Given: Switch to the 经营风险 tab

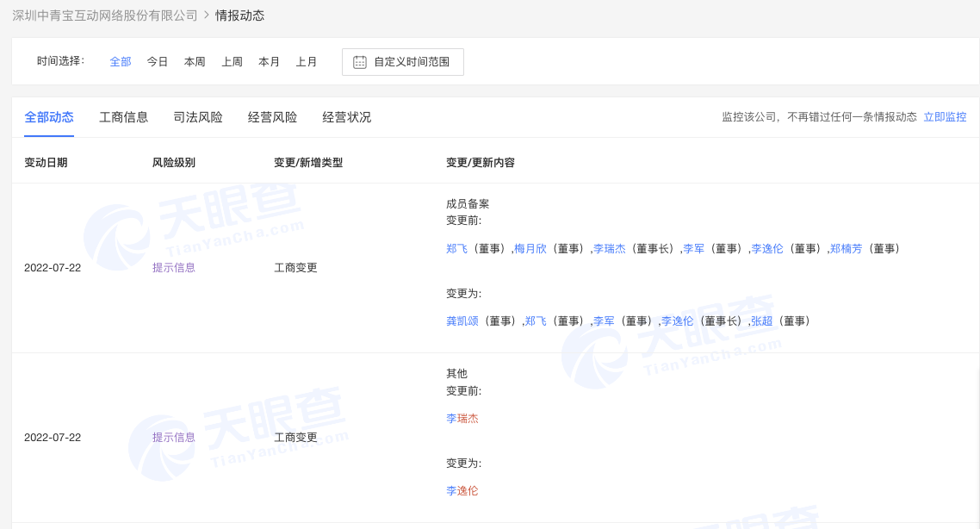Looking at the screenshot, I should [273, 117].
